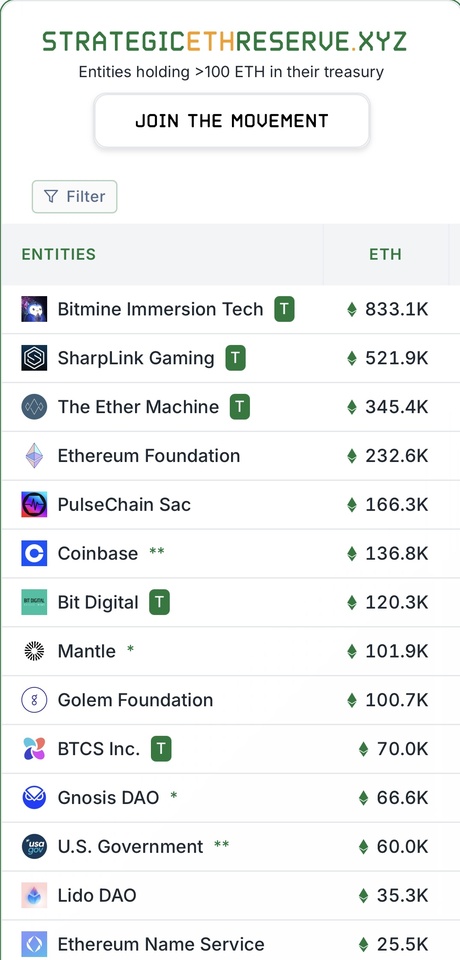The image size is (460, 960).
Task: Click the Mantle sunburst logo icon
Action: [x=34, y=651]
